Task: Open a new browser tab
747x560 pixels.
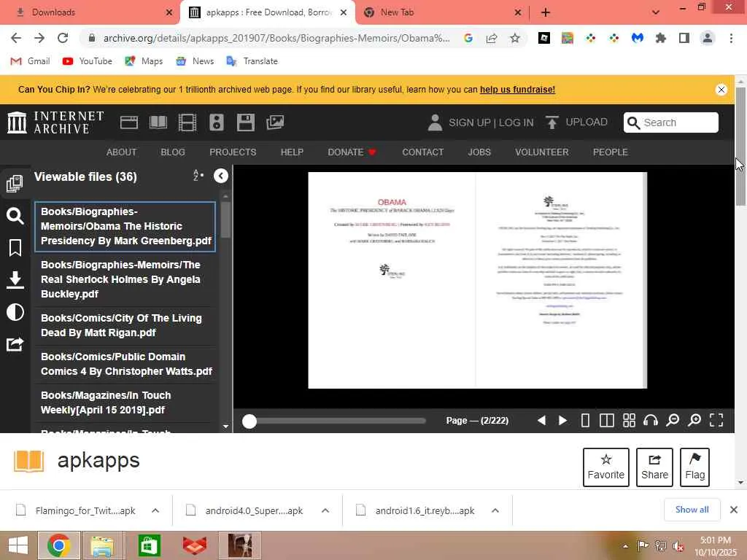Action: point(546,12)
